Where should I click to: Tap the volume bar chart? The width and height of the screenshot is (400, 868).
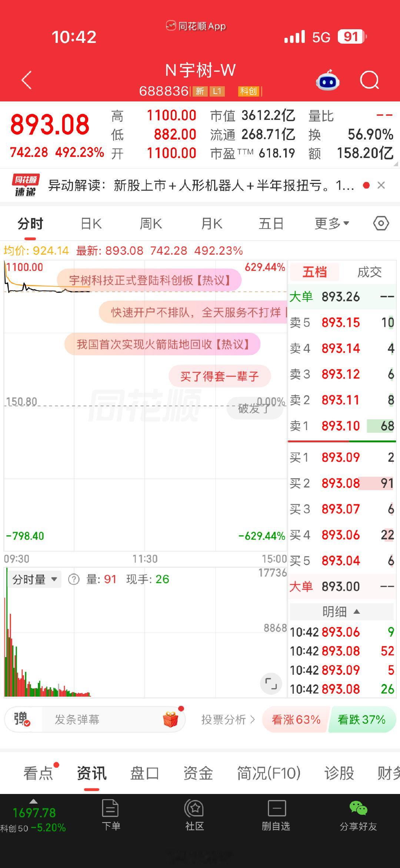click(x=145, y=633)
